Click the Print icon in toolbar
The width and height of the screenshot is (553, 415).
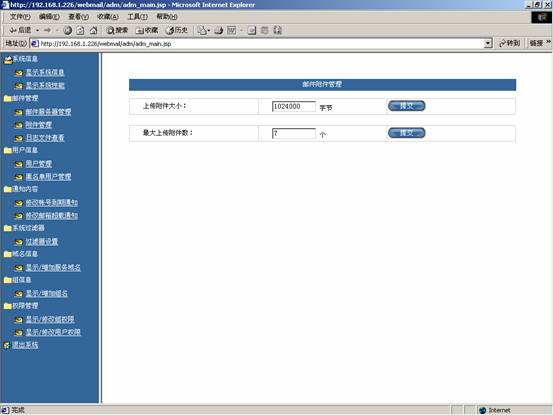pos(219,31)
